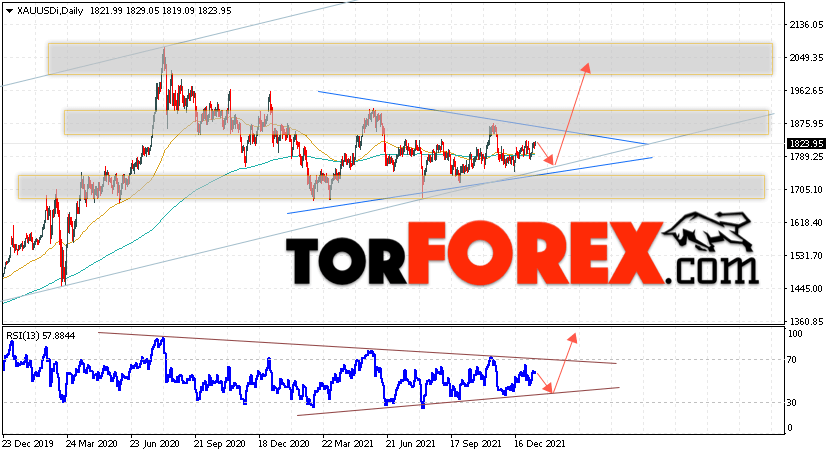The width and height of the screenshot is (830, 455).
Task: Select the middle gray resistance zone near 1875.95
Action: tap(416, 122)
